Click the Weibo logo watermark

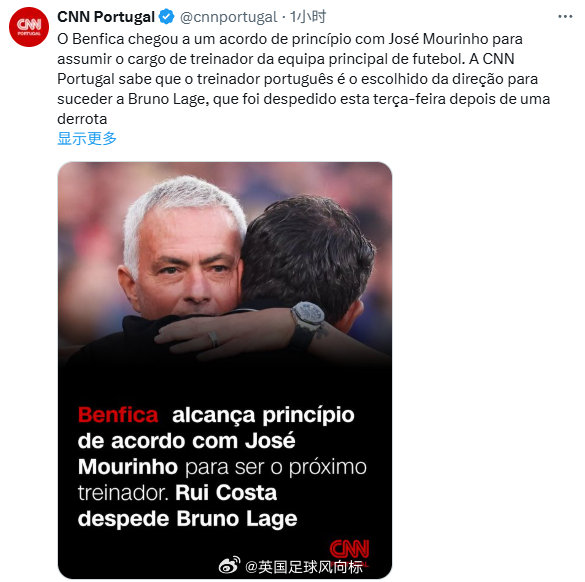[229, 566]
